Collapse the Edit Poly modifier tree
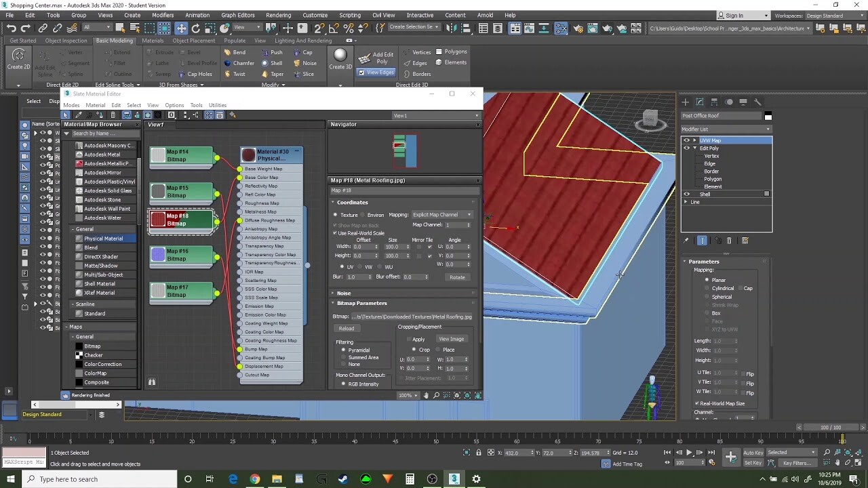 pos(694,148)
